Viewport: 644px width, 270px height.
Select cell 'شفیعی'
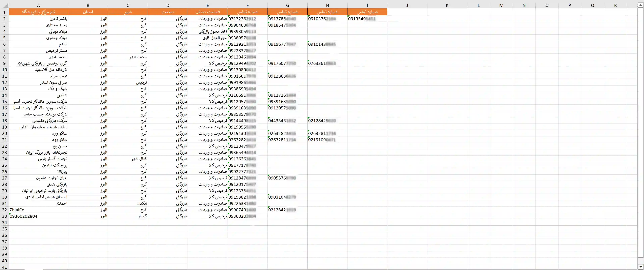(38, 95)
